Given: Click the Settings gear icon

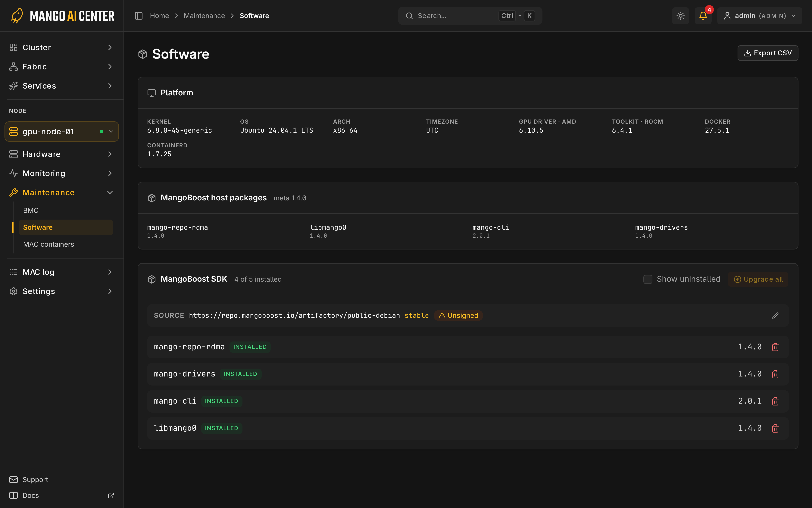Looking at the screenshot, I should 13,291.
